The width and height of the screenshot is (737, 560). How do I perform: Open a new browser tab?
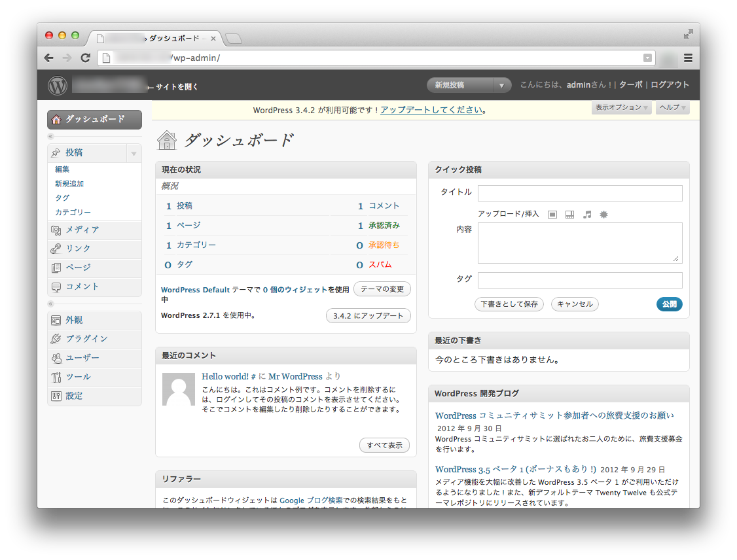[234, 39]
